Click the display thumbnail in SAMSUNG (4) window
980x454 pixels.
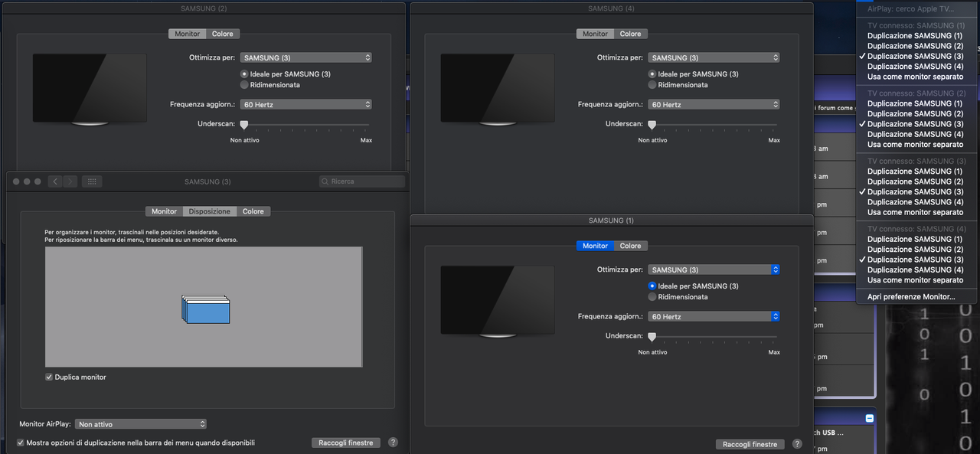[x=498, y=89]
